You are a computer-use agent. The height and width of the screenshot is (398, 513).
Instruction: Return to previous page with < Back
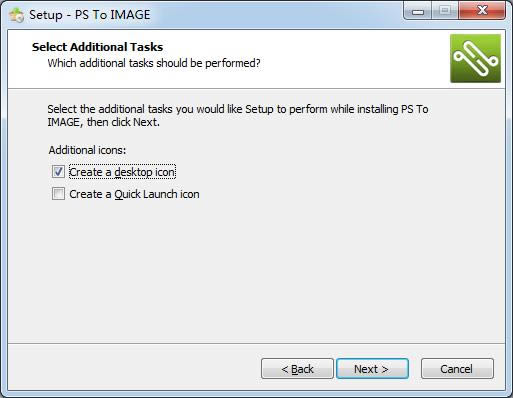(x=297, y=369)
